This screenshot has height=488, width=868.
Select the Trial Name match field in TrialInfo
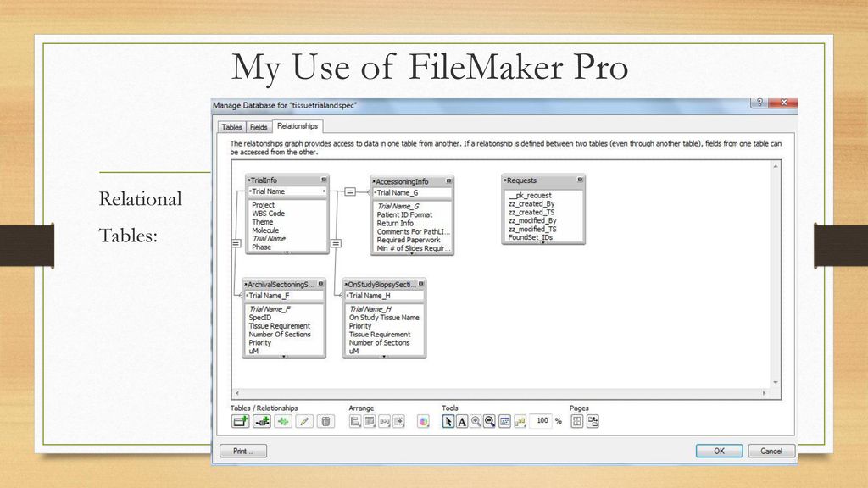click(287, 191)
